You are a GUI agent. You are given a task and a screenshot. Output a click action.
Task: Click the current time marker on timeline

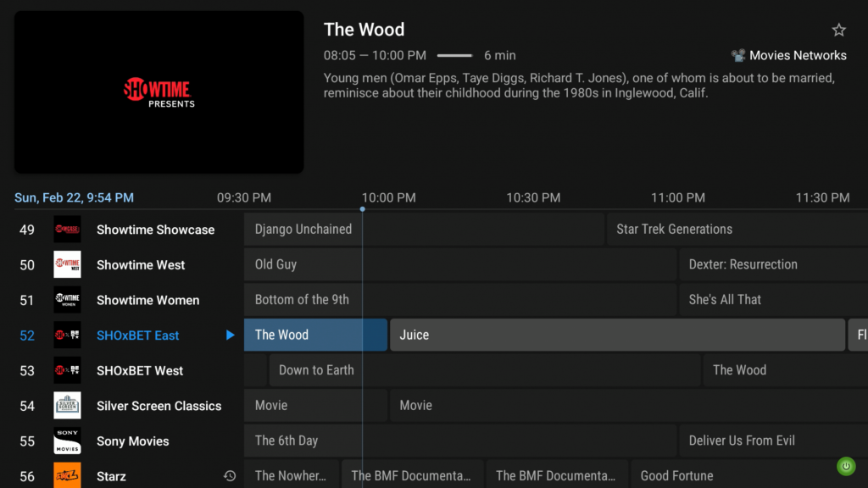tap(362, 208)
